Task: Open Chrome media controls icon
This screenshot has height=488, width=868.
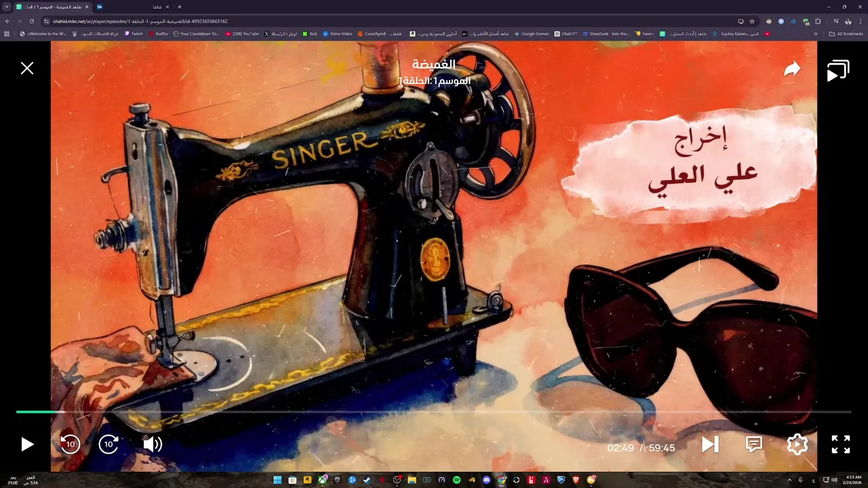Action: (x=835, y=21)
